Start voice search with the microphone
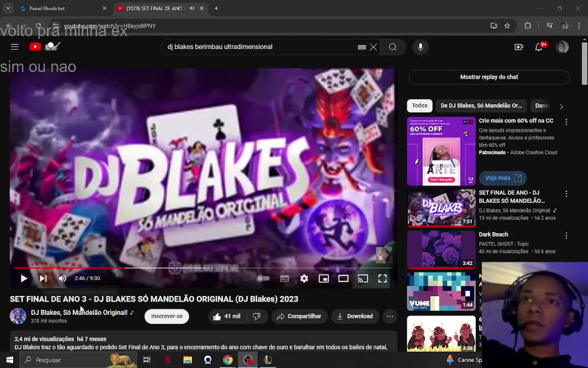The image size is (588, 368). [421, 47]
